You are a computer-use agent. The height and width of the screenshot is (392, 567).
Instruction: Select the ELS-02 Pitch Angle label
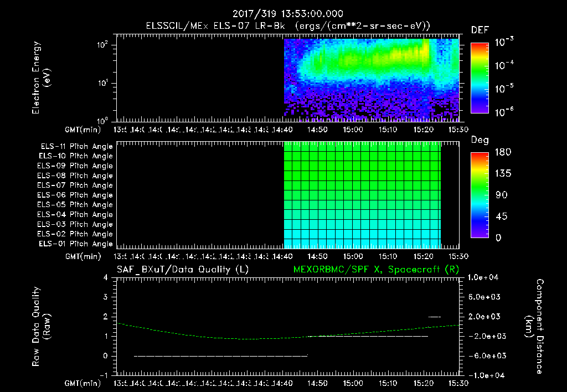pos(75,234)
